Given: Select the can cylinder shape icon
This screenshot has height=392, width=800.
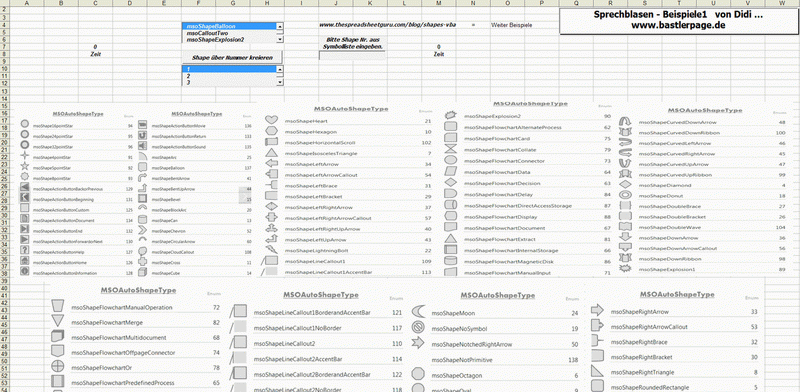Looking at the screenshot, I should pos(143,219).
